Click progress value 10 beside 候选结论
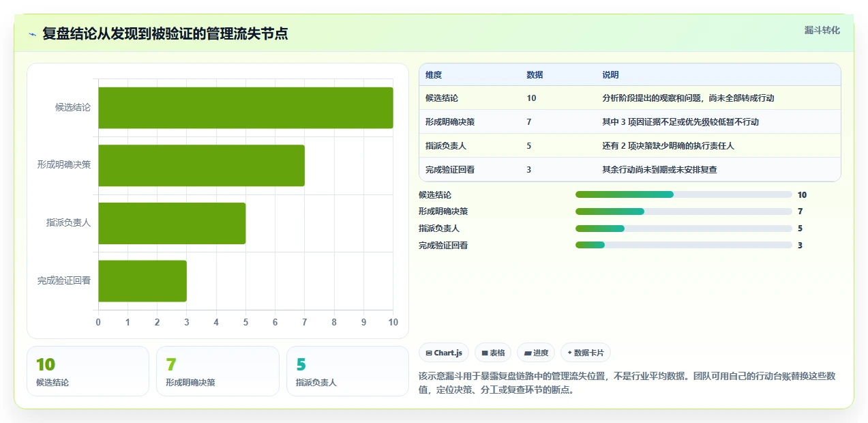Image resolution: width=868 pixels, height=423 pixels. click(802, 194)
